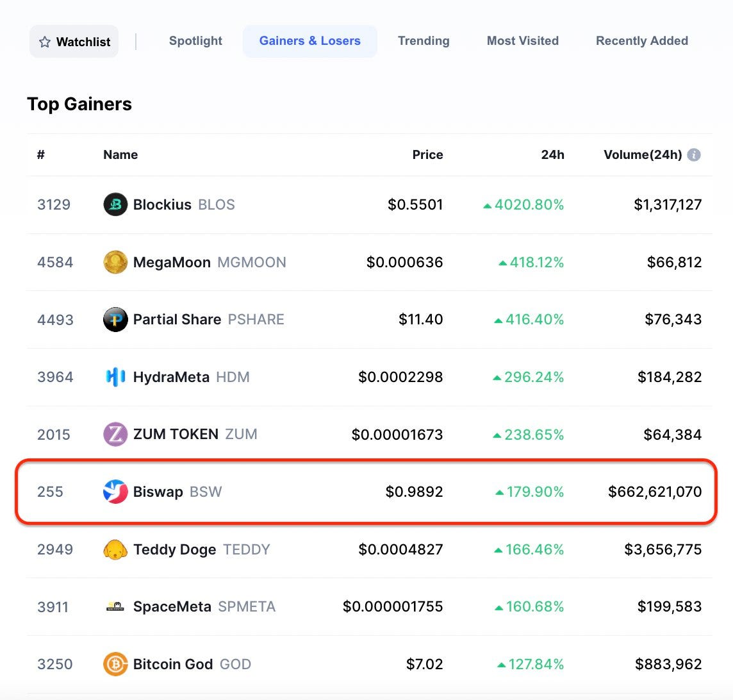Open the MegaMoon coin name link
This screenshot has width=733, height=700.
(172, 262)
